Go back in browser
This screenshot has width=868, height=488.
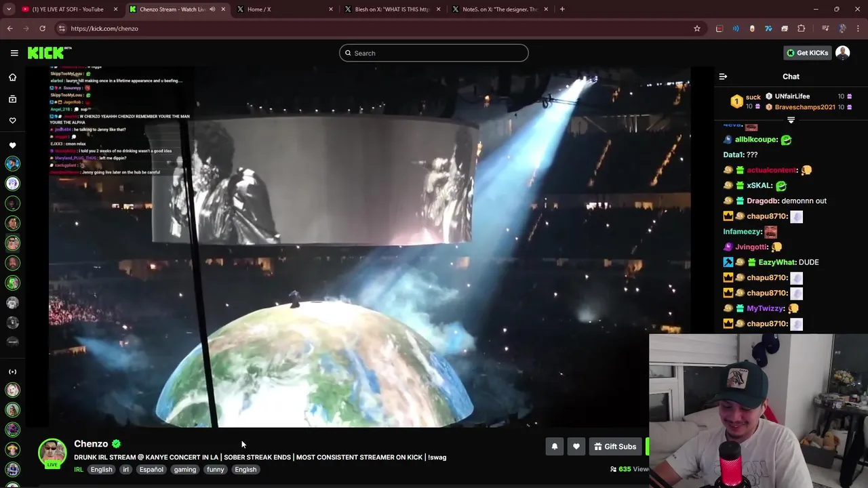[9, 28]
